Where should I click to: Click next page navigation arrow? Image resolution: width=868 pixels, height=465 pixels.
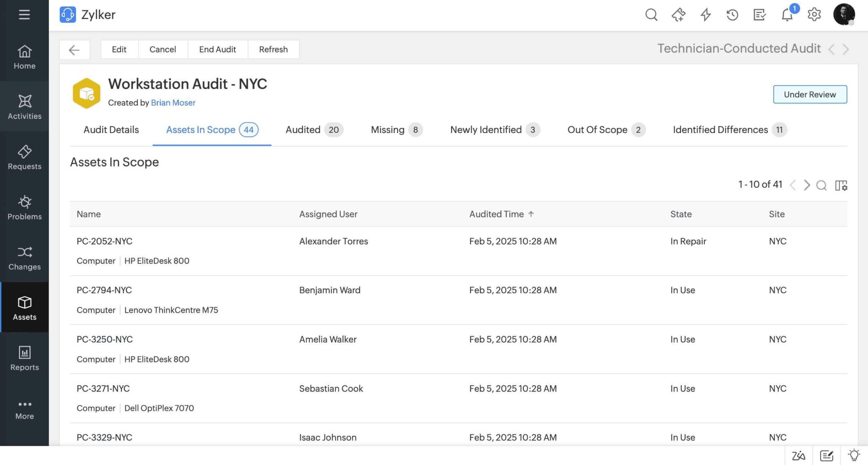(807, 185)
